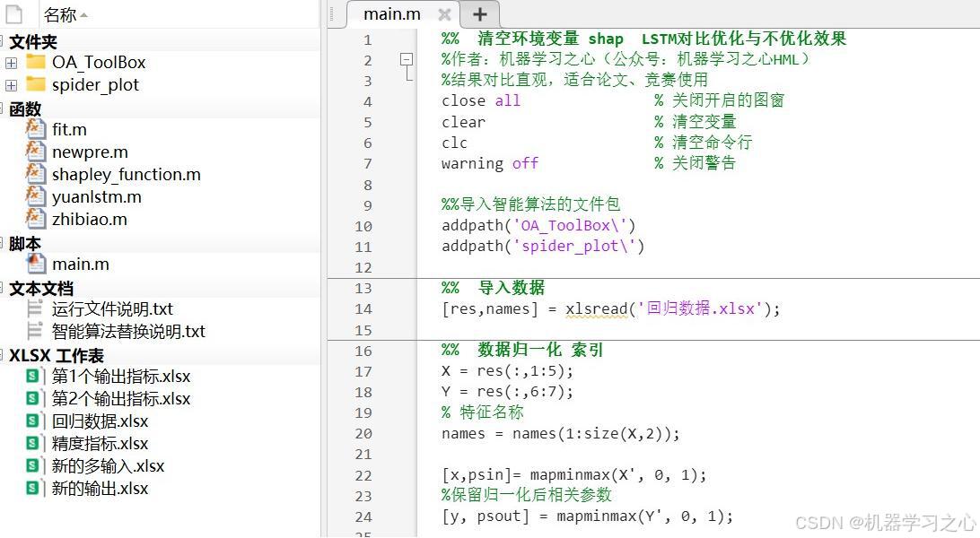Image resolution: width=980 pixels, height=538 pixels.
Task: Click the 第2个输出指标.xlsx spreadsheet icon
Action: 34,399
